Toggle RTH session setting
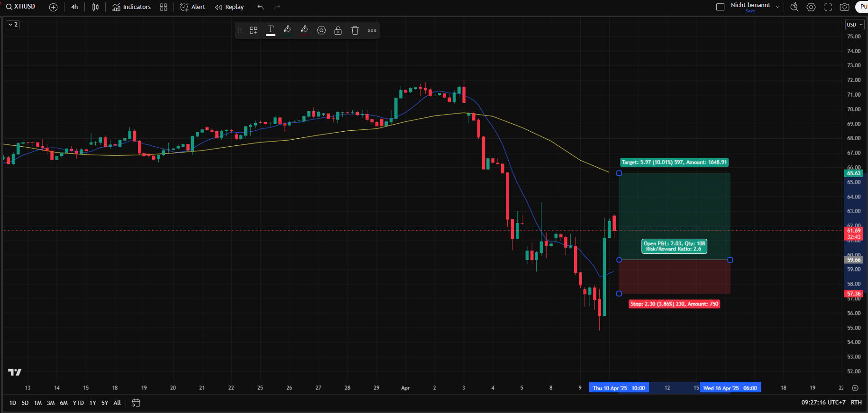This screenshot has width=868, height=413. point(856,403)
